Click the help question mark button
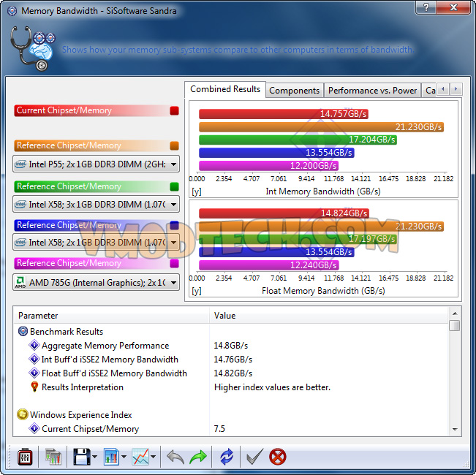The height and width of the screenshot is (475, 476). [x=426, y=7]
